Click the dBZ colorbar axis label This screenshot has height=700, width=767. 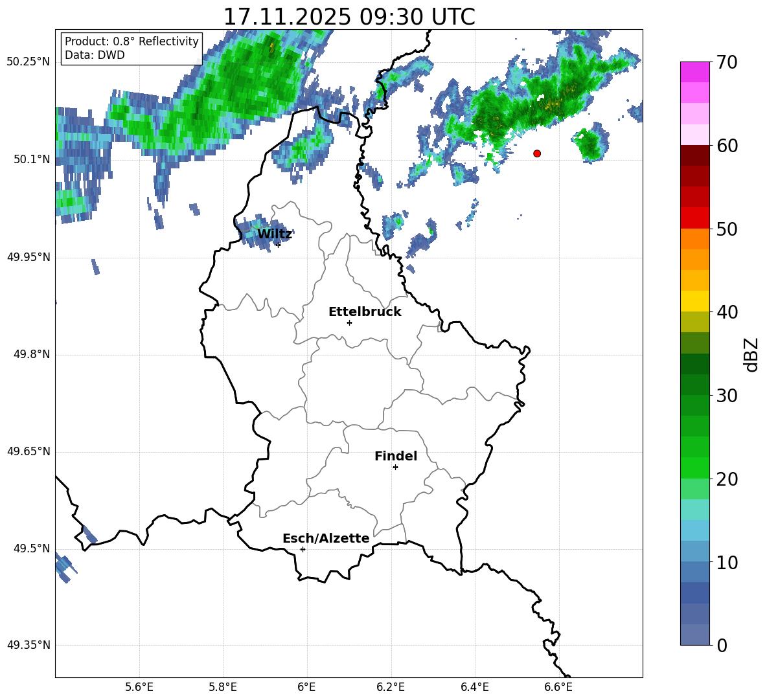(x=751, y=354)
